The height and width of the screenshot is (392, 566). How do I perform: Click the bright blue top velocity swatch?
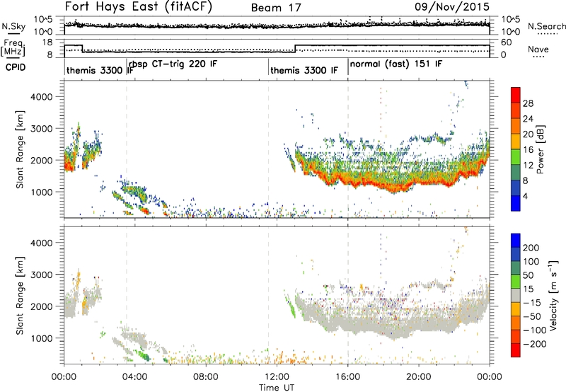(516, 241)
